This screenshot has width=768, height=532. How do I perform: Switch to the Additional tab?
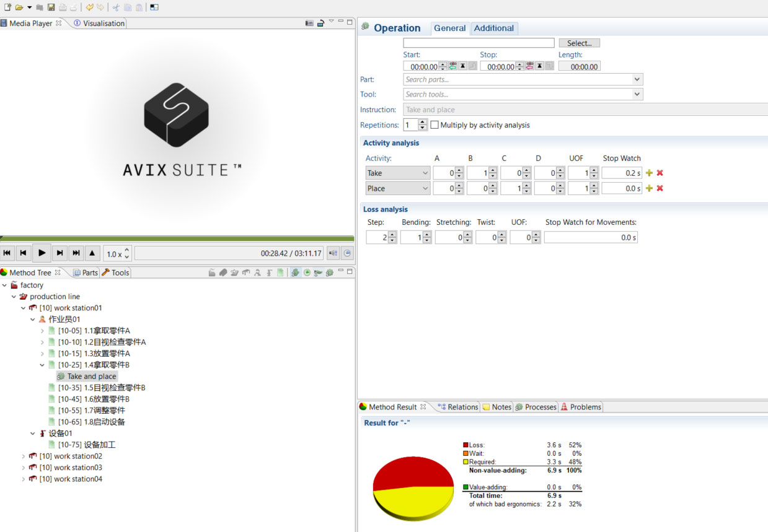(493, 28)
